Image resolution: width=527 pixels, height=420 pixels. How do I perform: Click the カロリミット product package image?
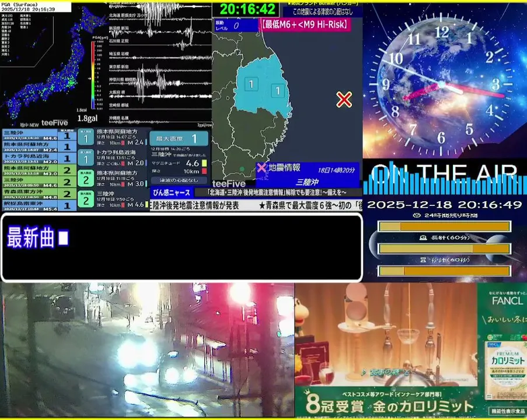pyautogui.click(x=505, y=370)
